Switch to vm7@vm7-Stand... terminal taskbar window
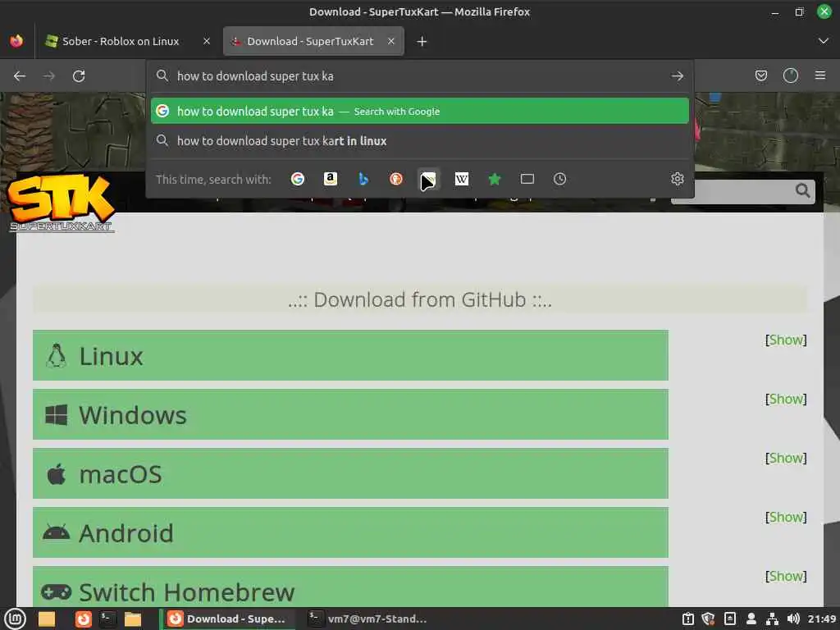840x630 pixels. tap(368, 619)
